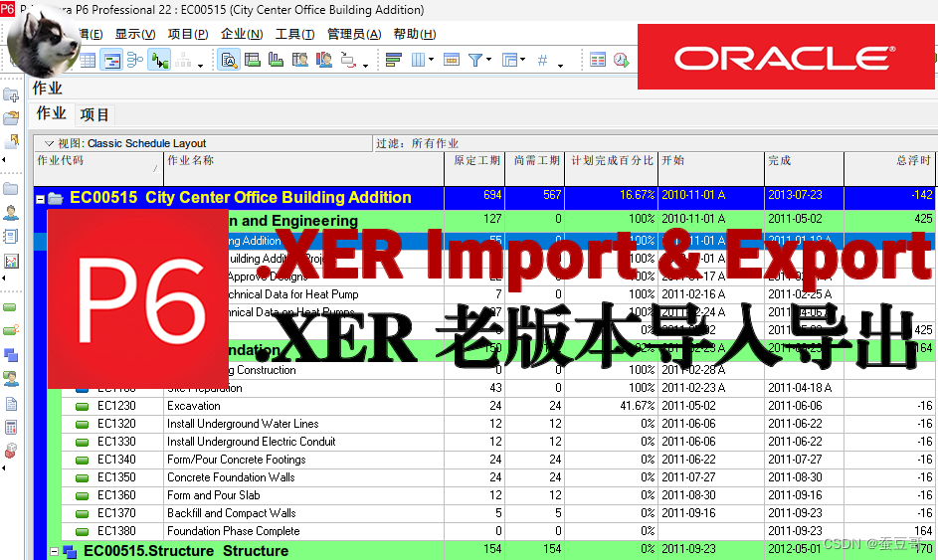Expand the Filter icon dropdown arrow
The width and height of the screenshot is (938, 560).
[488, 60]
